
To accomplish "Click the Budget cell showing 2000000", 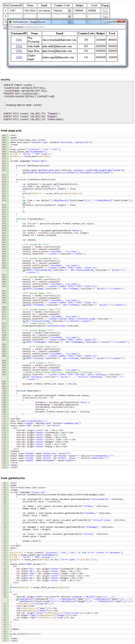I will tap(100, 46).
